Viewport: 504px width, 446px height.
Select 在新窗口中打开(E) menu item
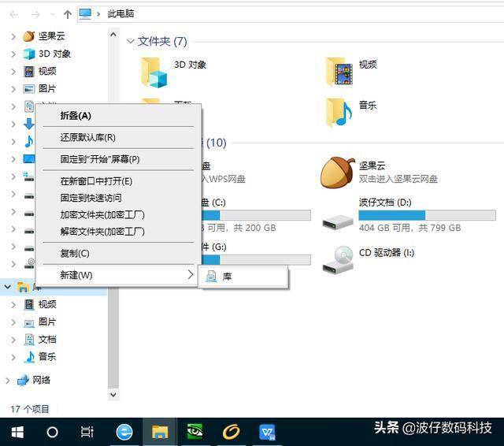click(118, 181)
